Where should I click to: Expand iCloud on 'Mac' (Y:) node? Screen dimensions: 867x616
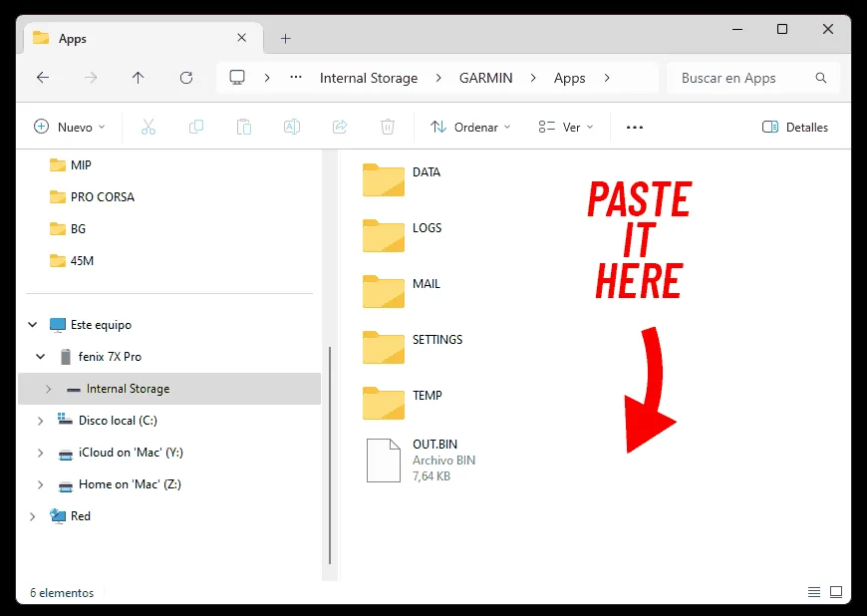tap(41, 453)
